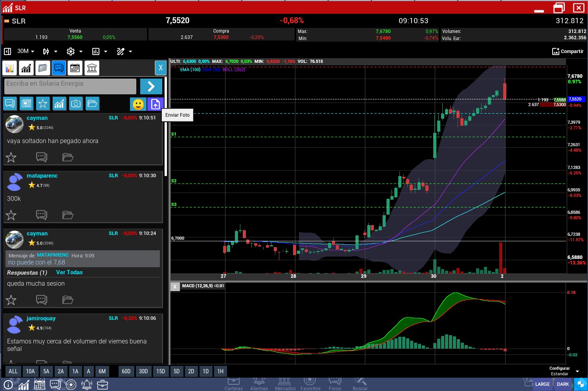The image size is (588, 391).
Task: Close the MACD indicator panel
Action: tap(175, 286)
